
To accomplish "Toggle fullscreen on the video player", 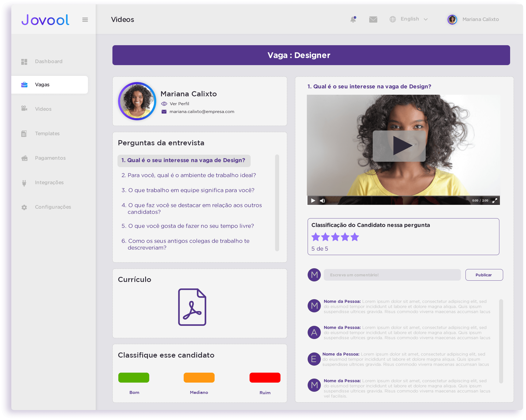I will 495,200.
